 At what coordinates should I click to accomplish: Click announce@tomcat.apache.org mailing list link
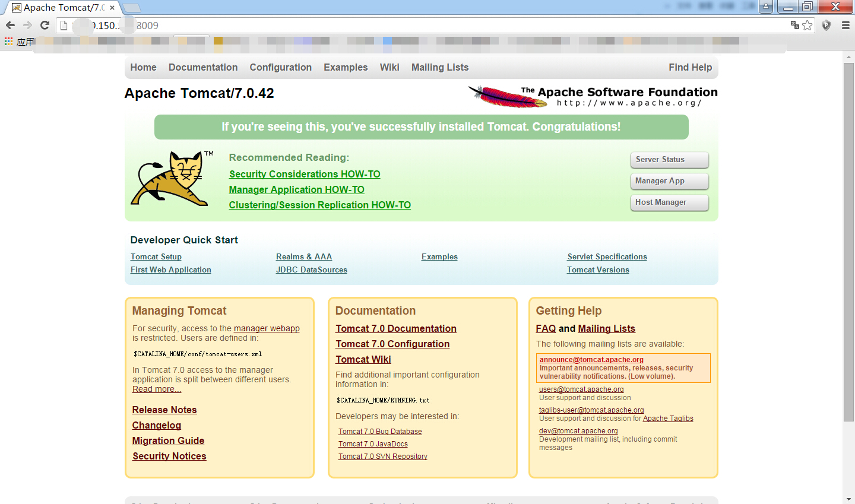click(x=591, y=360)
